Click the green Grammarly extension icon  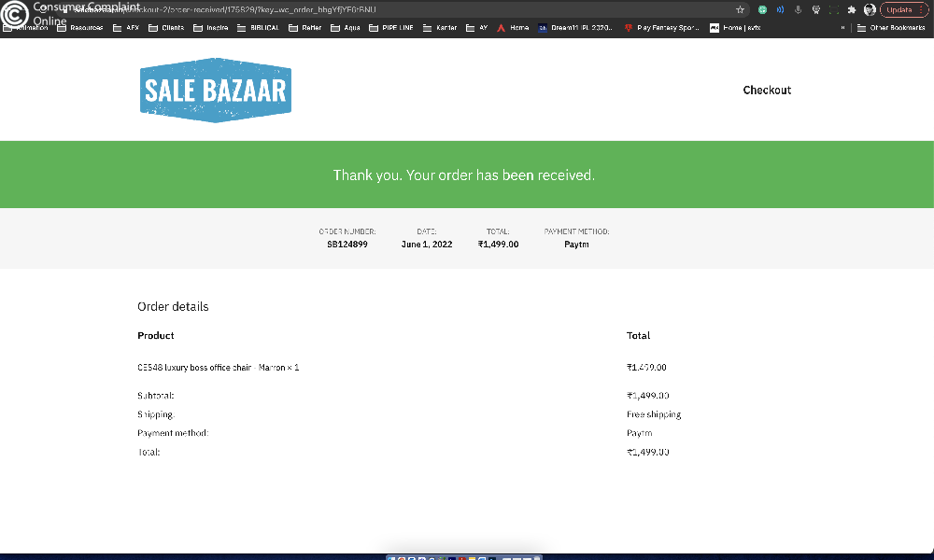(762, 9)
